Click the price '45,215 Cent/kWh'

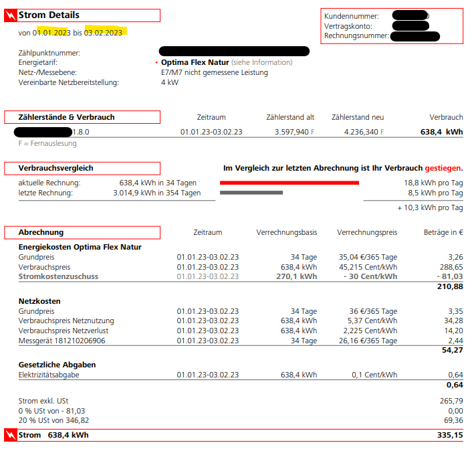tap(368, 267)
